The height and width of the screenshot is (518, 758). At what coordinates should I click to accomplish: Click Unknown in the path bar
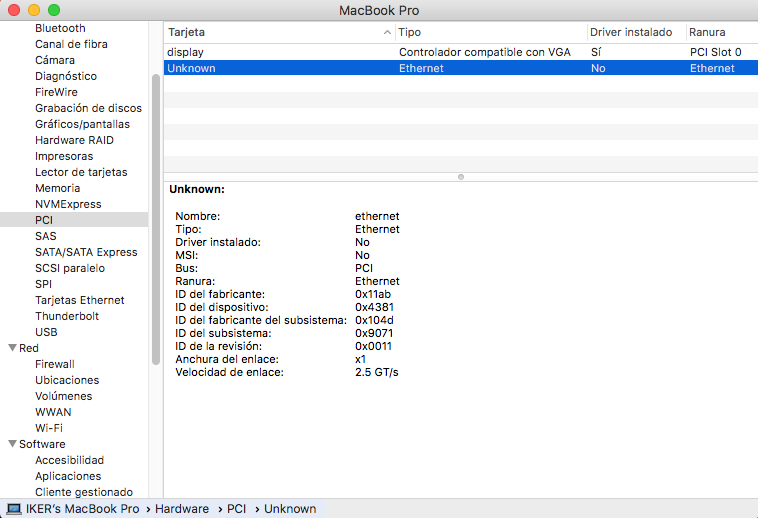click(290, 509)
